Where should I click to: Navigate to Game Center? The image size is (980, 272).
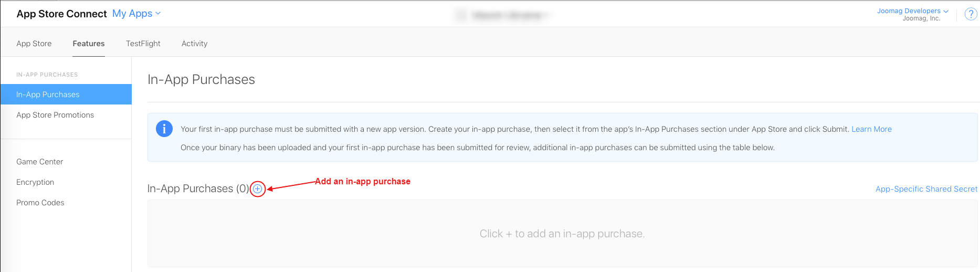tap(40, 162)
